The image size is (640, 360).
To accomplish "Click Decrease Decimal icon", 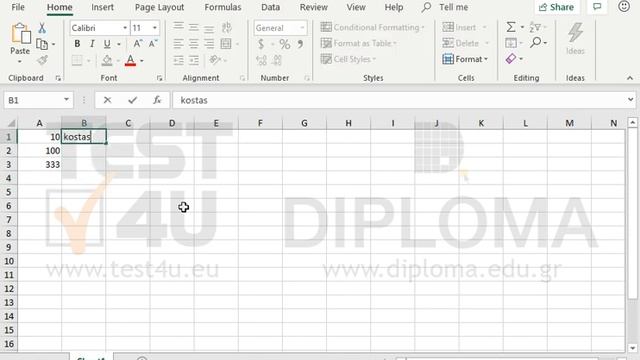I will pos(277,60).
